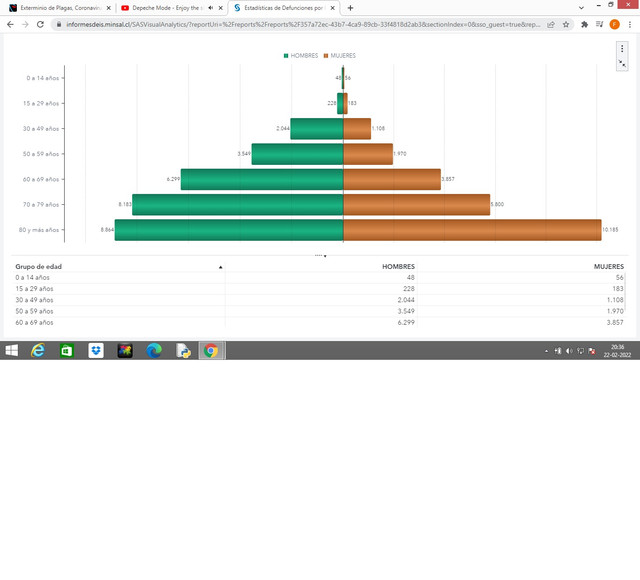Click the share page icon in address bar

click(x=551, y=24)
